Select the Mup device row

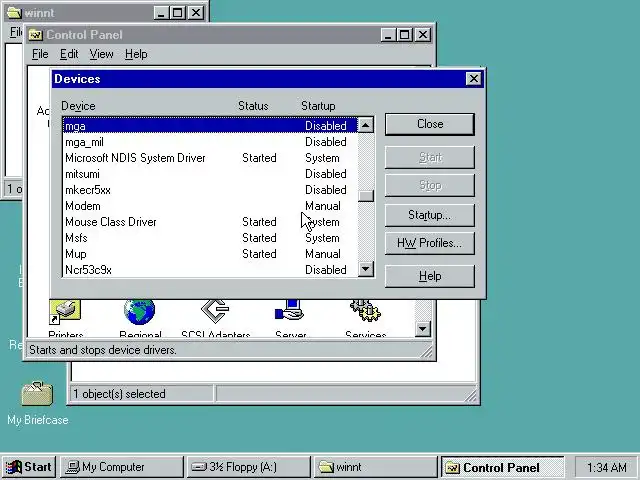[x=210, y=253]
